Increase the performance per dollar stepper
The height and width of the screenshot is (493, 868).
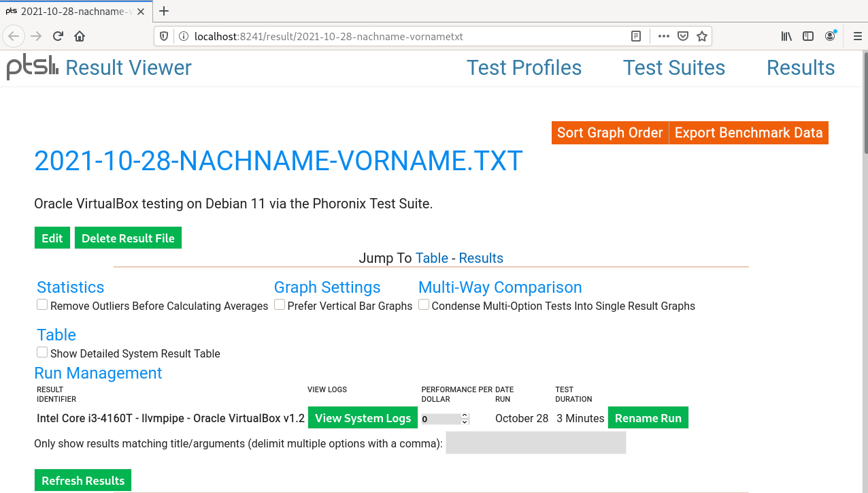tap(465, 415)
